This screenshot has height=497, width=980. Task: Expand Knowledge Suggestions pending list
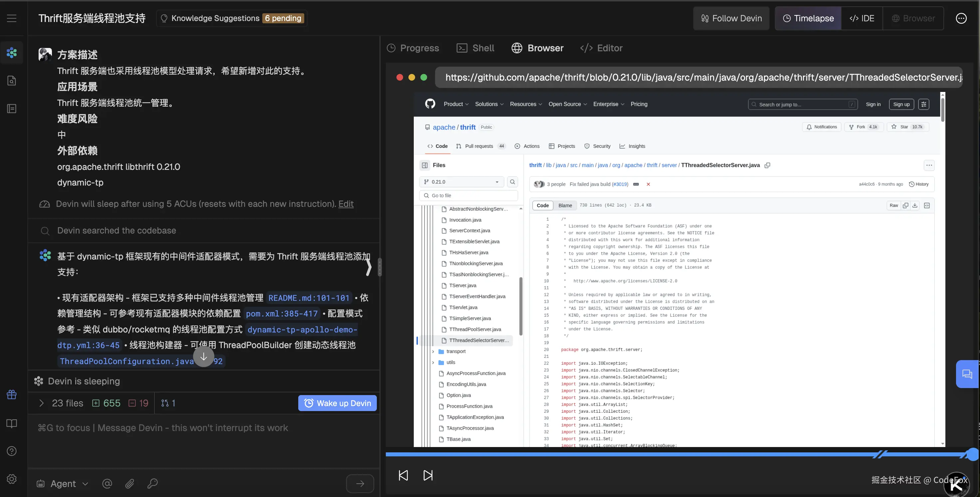[232, 18]
